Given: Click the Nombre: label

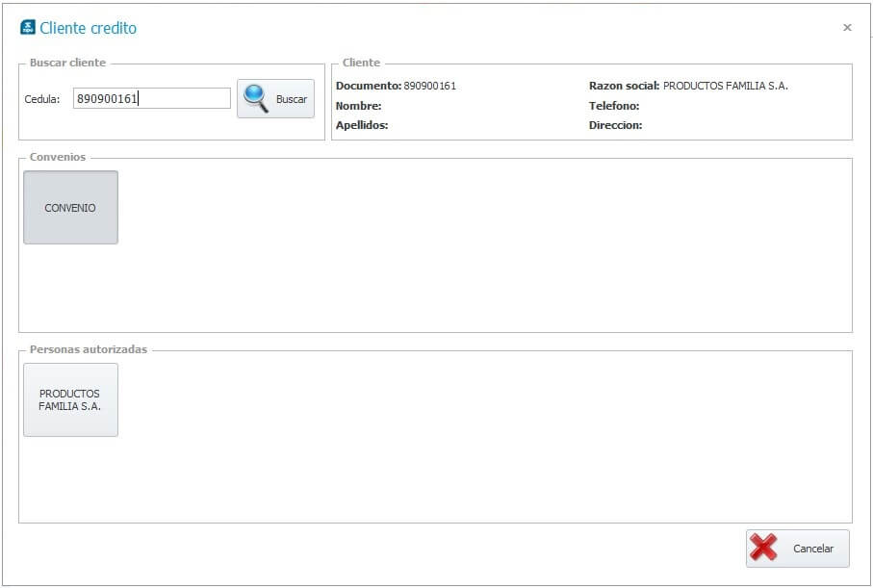Looking at the screenshot, I should click(x=359, y=106).
